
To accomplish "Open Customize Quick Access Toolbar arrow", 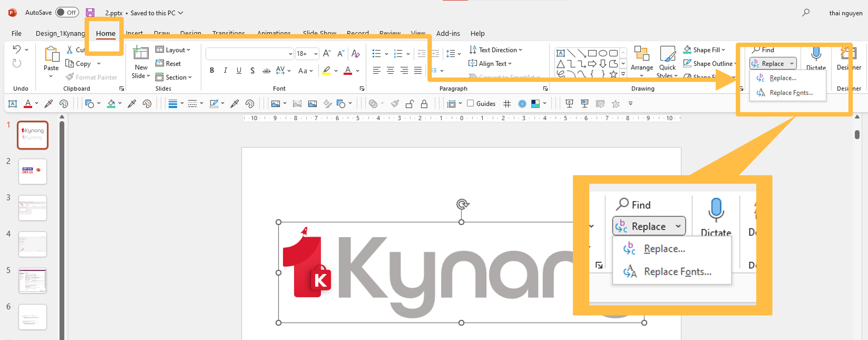I will [x=630, y=104].
